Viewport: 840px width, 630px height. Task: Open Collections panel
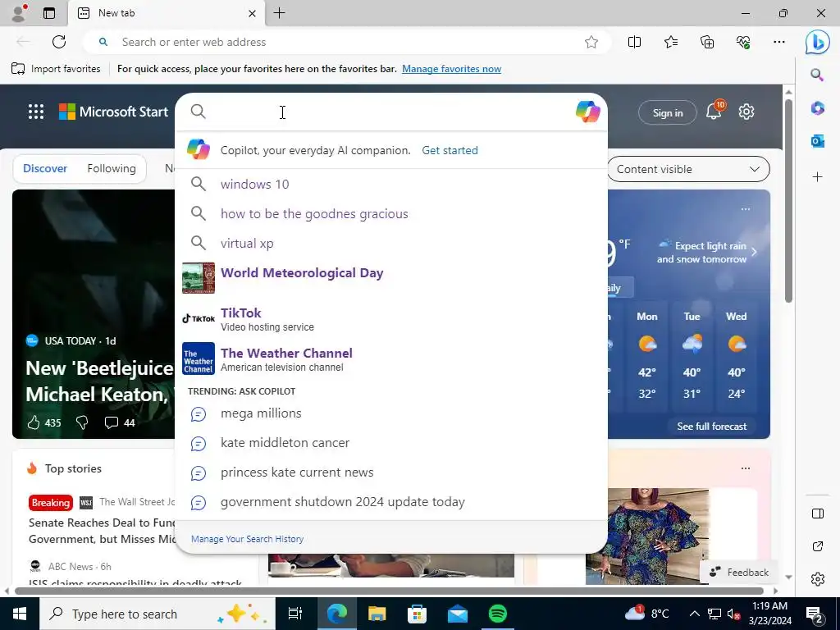707,42
